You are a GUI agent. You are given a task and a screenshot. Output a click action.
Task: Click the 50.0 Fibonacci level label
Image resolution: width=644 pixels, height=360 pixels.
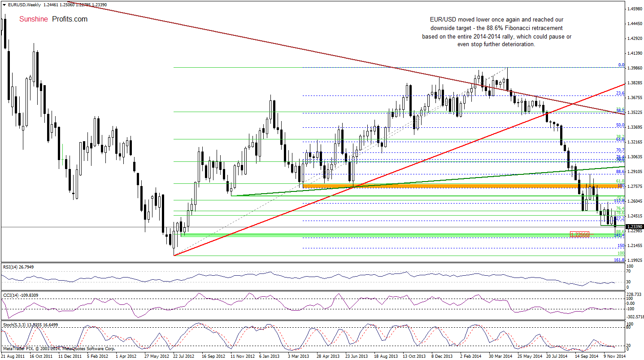[621, 125]
